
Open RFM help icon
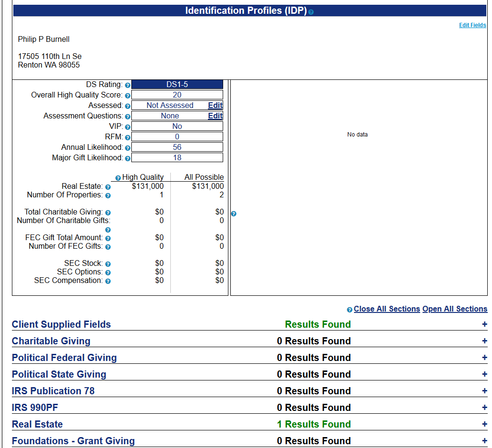coord(128,138)
